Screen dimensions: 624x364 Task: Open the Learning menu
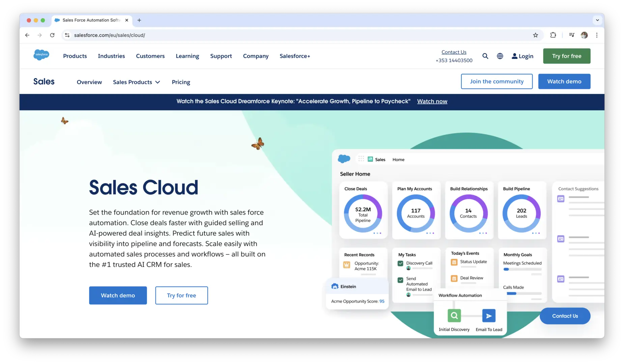(187, 56)
